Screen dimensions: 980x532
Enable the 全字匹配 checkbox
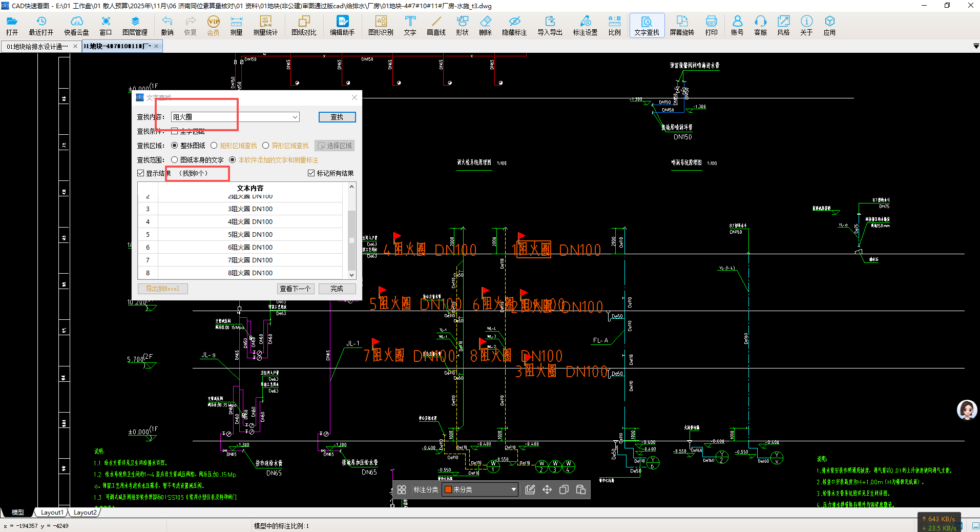coord(175,131)
